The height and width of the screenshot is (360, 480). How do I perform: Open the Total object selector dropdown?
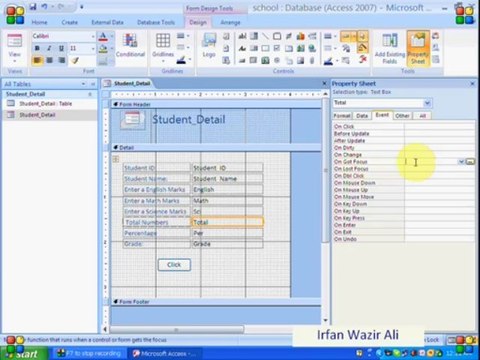(x=427, y=103)
